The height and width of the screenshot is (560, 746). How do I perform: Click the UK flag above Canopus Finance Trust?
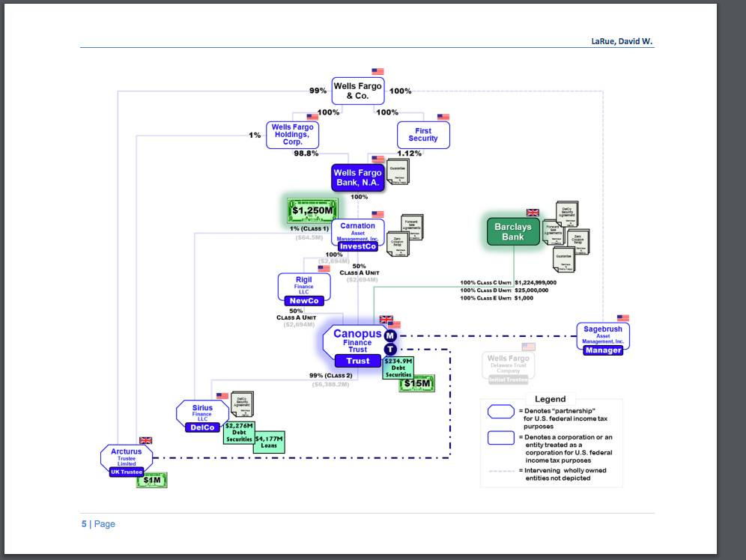coord(386,319)
